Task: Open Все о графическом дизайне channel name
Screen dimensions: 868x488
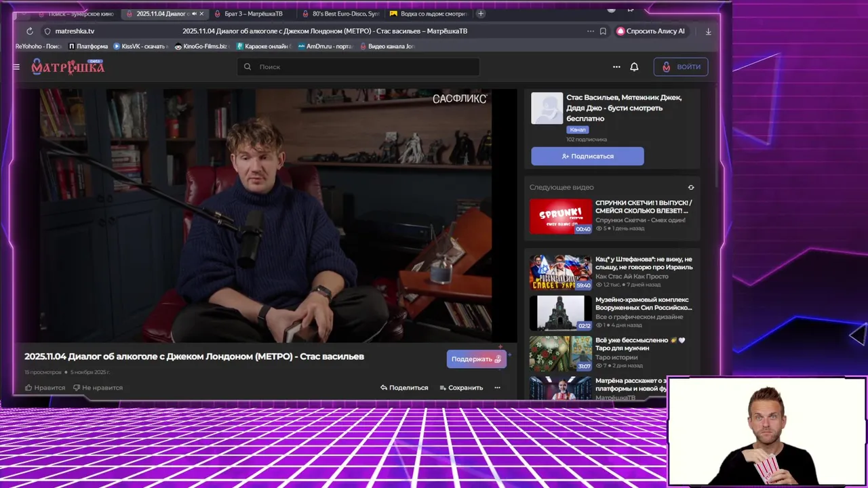Action: coord(638,317)
